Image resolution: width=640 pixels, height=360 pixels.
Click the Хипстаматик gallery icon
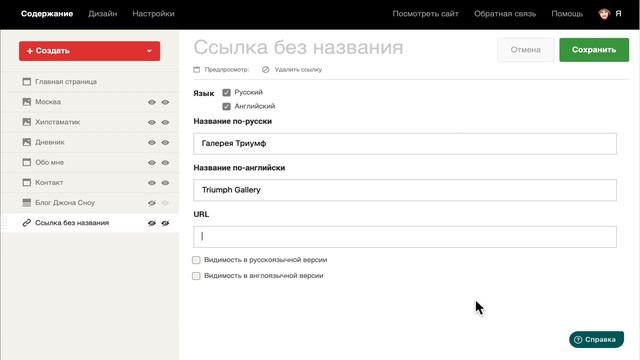27,122
